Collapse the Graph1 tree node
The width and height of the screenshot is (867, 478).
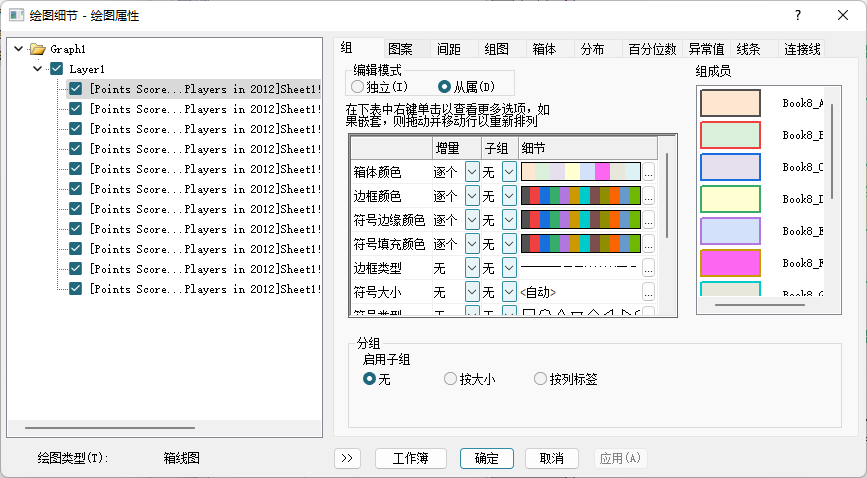19,49
